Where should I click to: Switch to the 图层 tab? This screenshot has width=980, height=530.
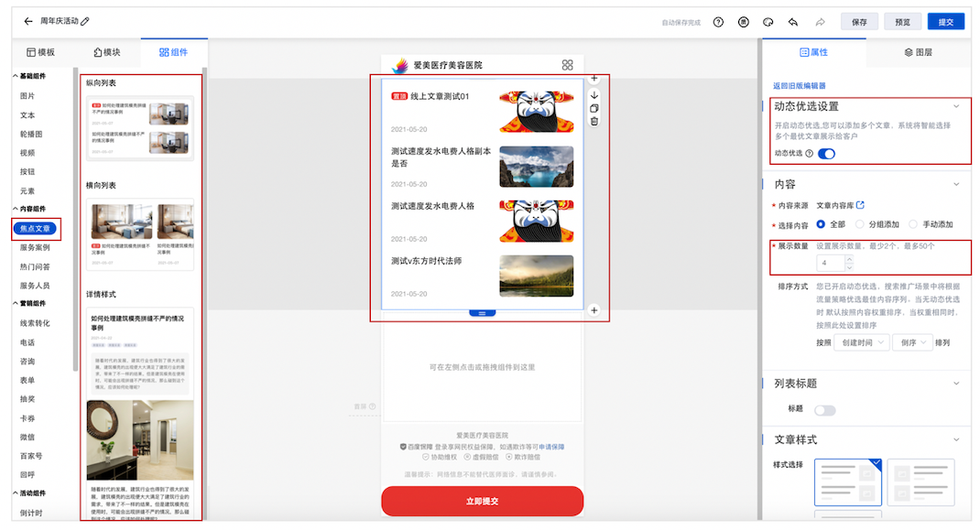pos(918,53)
